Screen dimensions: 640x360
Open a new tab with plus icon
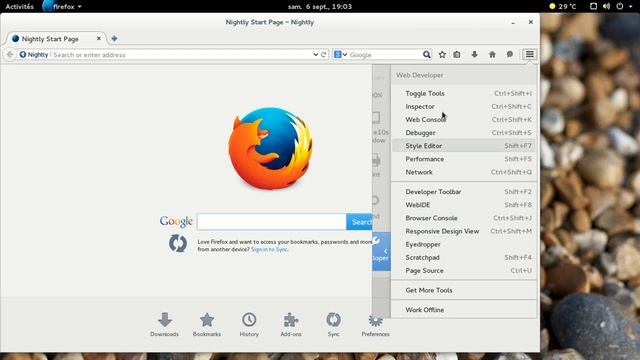point(114,38)
